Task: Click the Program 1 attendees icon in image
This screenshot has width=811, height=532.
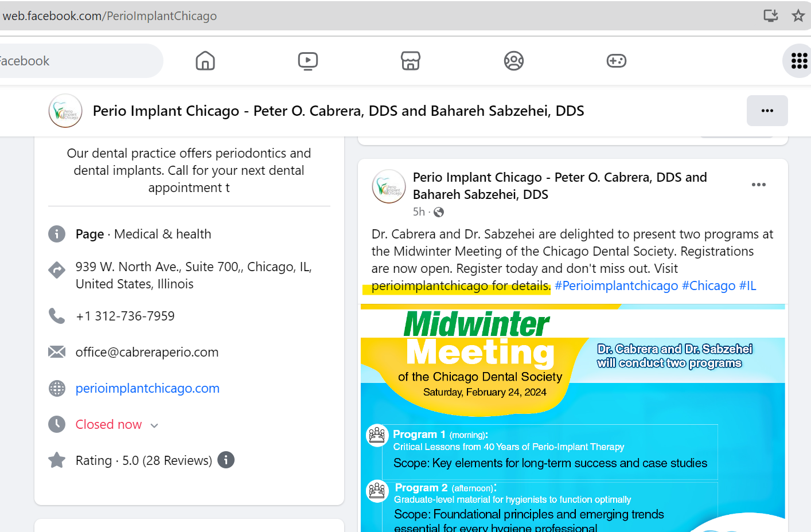Action: point(377,436)
